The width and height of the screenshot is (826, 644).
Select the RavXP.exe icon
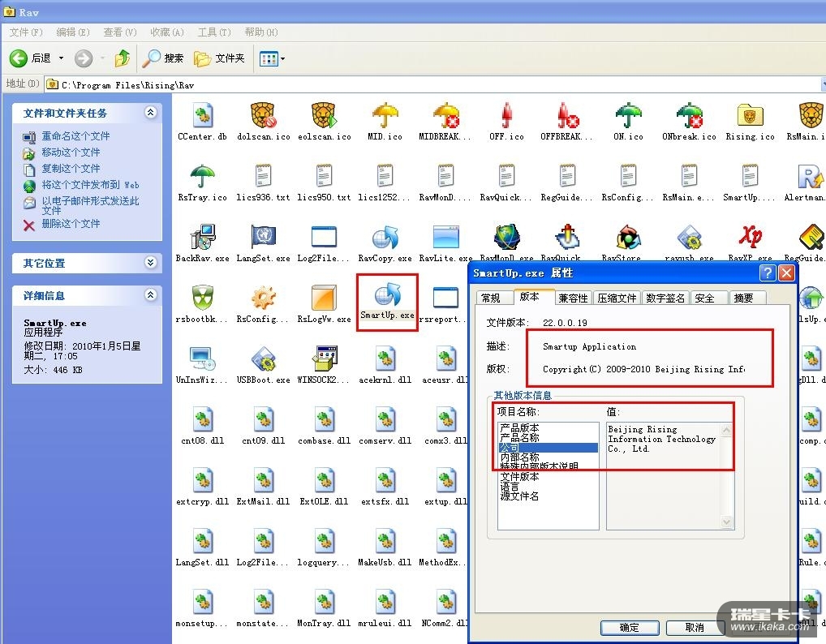point(751,237)
